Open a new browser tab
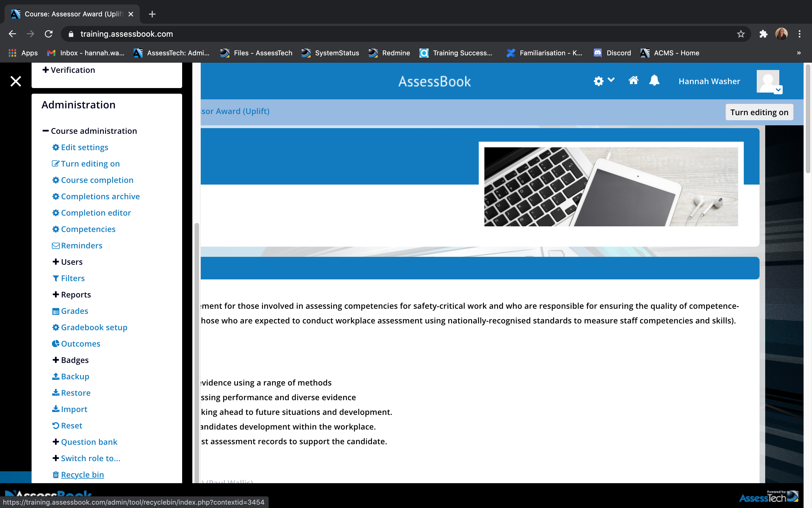Screen dimensions: 812x508 point(152,14)
